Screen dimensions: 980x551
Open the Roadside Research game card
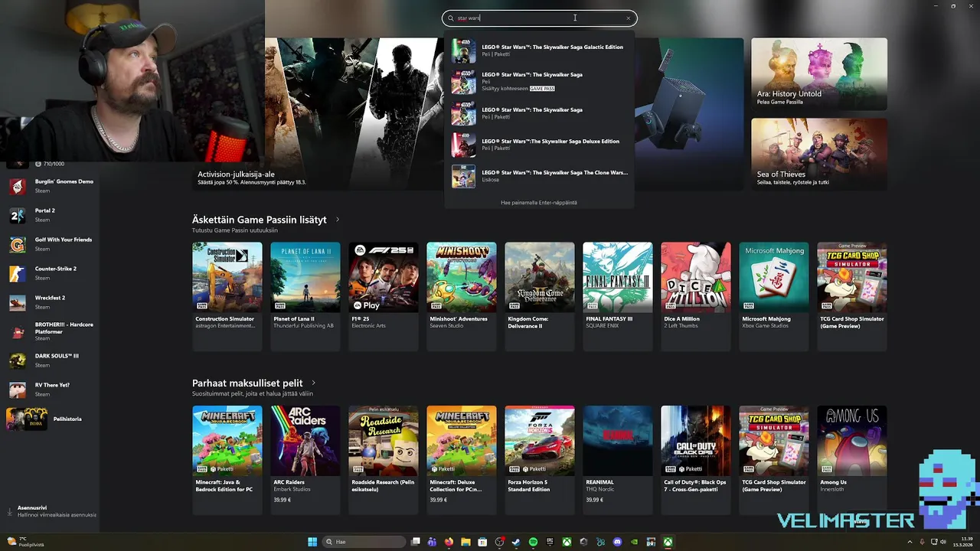[x=384, y=459]
